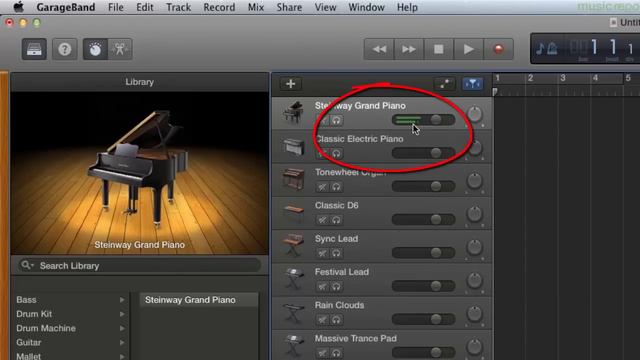The image size is (640, 360).
Task: Open the Quick Help question mark button
Action: [x=64, y=49]
